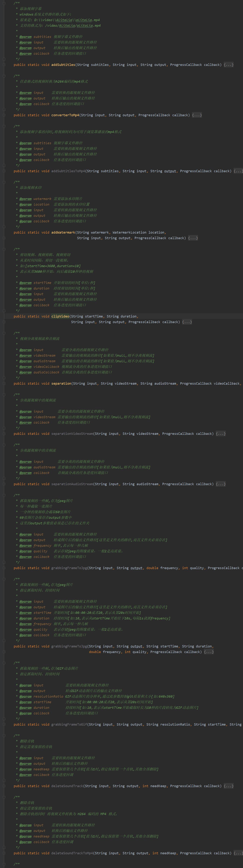
Task: Click gutter fold marker on addSubtitles method line
Action: (4, 65)
